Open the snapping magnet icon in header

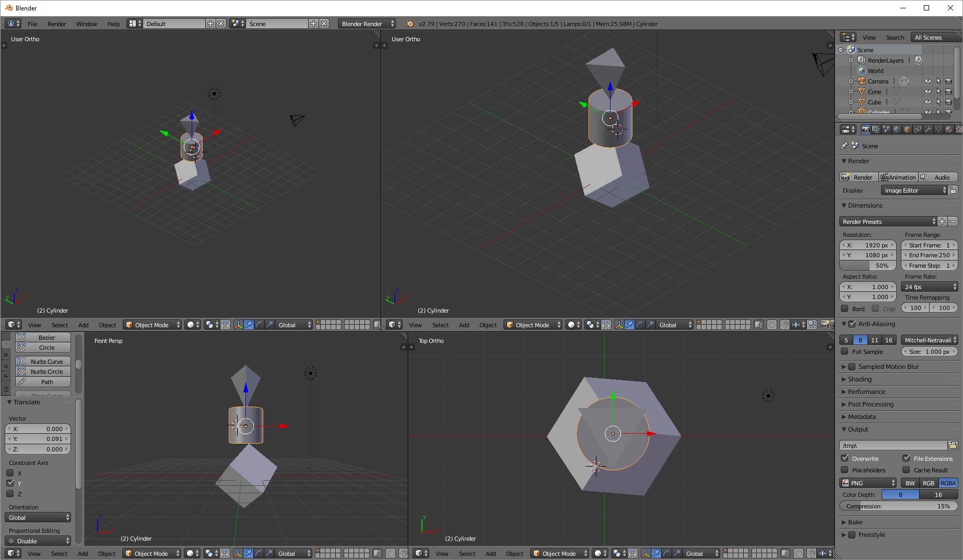[x=784, y=325]
